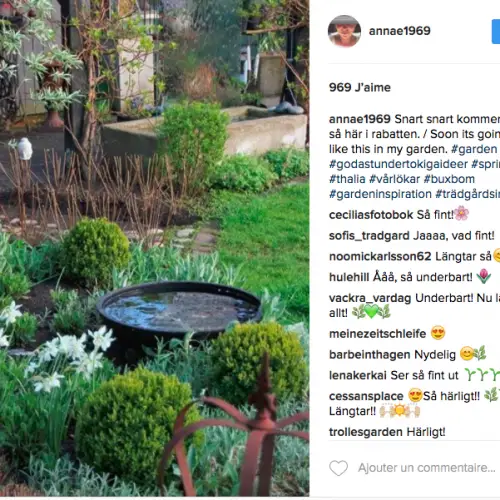Viewport: 500px width, 500px height.
Task: Click the annae1969 username in header
Action: click(399, 31)
